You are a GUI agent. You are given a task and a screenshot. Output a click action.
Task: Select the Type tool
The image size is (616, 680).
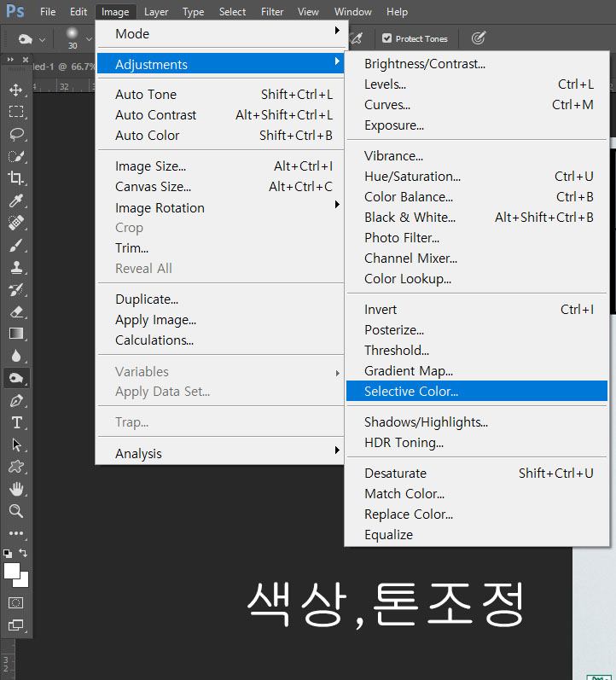(x=16, y=423)
